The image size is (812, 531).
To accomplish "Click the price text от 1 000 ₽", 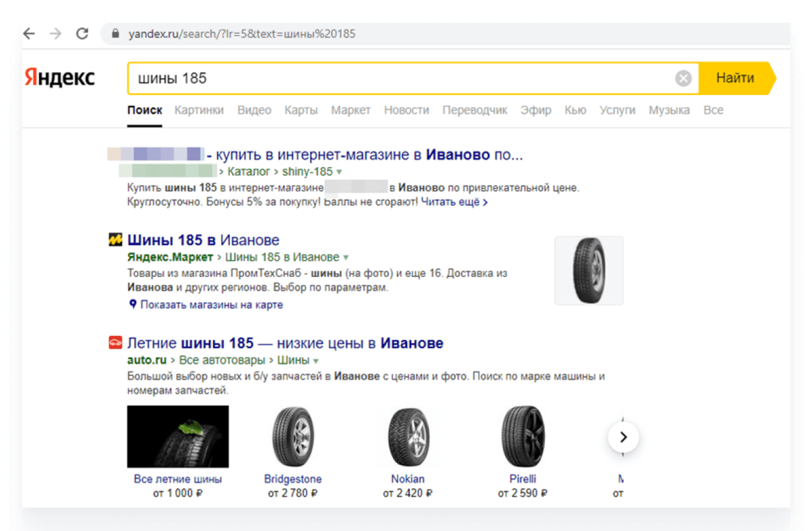I will tap(178, 493).
